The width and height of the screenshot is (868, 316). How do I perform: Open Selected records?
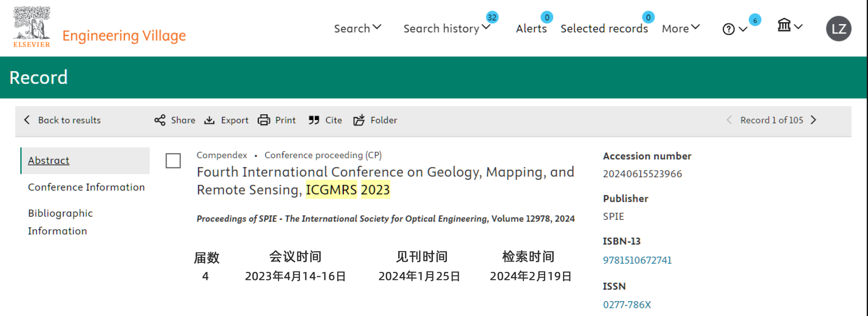pos(604,28)
